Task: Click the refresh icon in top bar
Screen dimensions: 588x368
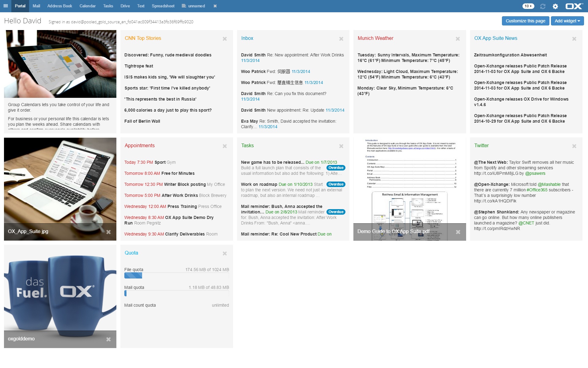Action: point(543,6)
